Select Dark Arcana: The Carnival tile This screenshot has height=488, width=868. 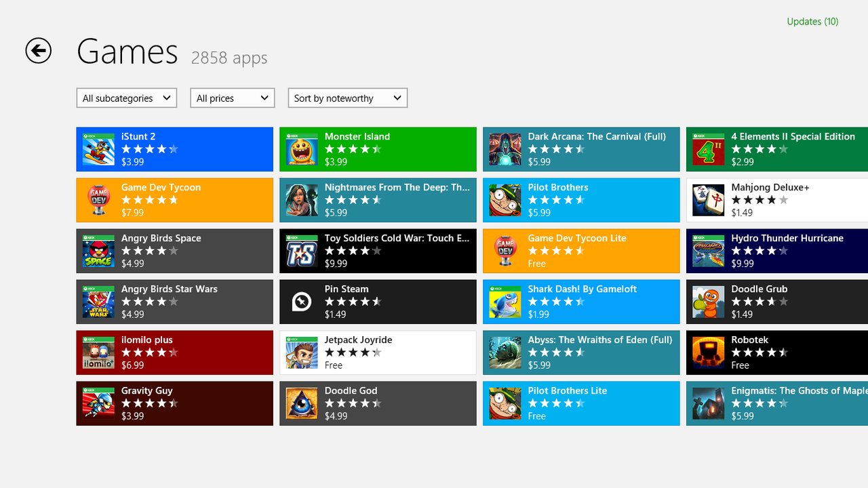tap(581, 149)
